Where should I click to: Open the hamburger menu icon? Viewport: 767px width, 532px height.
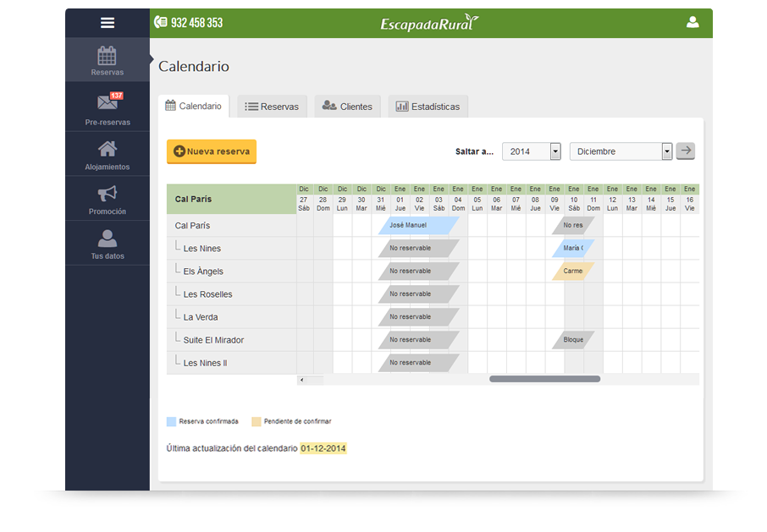tap(108, 23)
